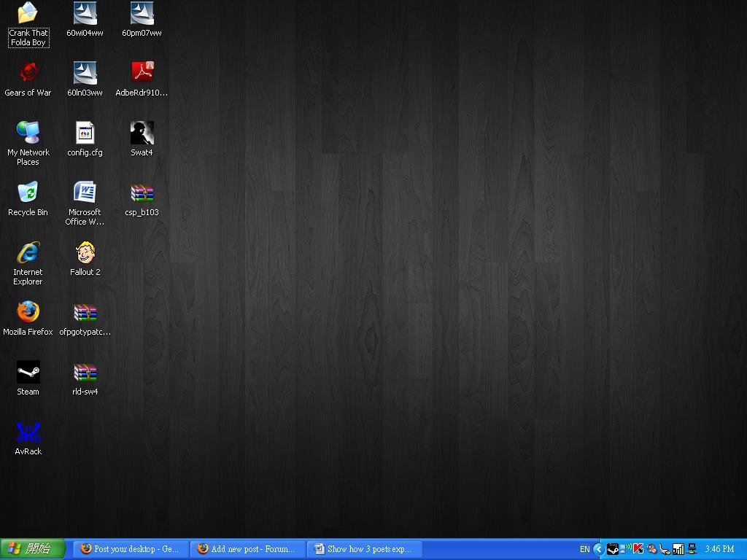
Task: Click the 3:46 PM system clock
Action: tap(719, 549)
